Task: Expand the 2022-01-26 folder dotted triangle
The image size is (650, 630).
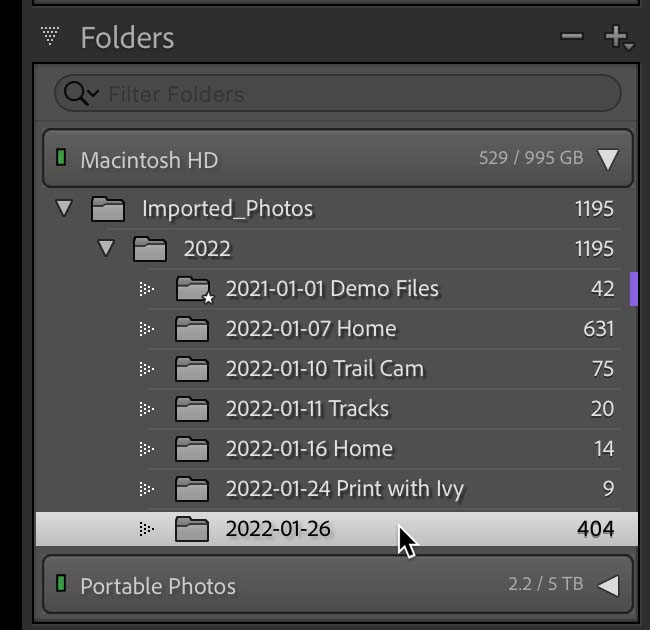Action: (x=147, y=529)
